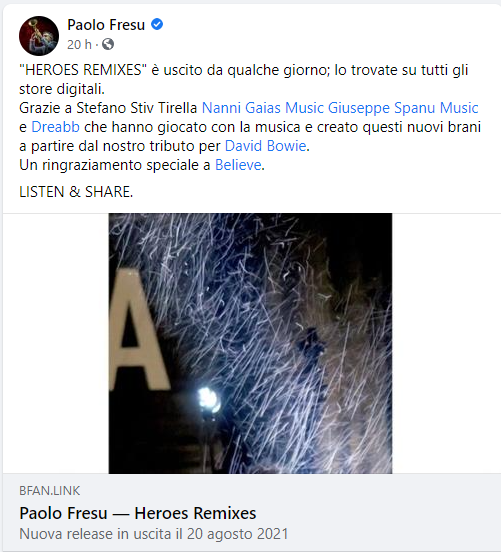501x552 pixels.
Task: Open the Paolo Fresu — Heroes Remixes title
Action: click(138, 513)
